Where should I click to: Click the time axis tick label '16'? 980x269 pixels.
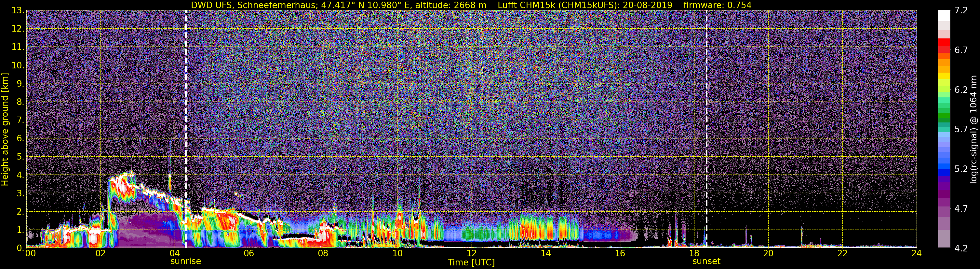coord(620,254)
